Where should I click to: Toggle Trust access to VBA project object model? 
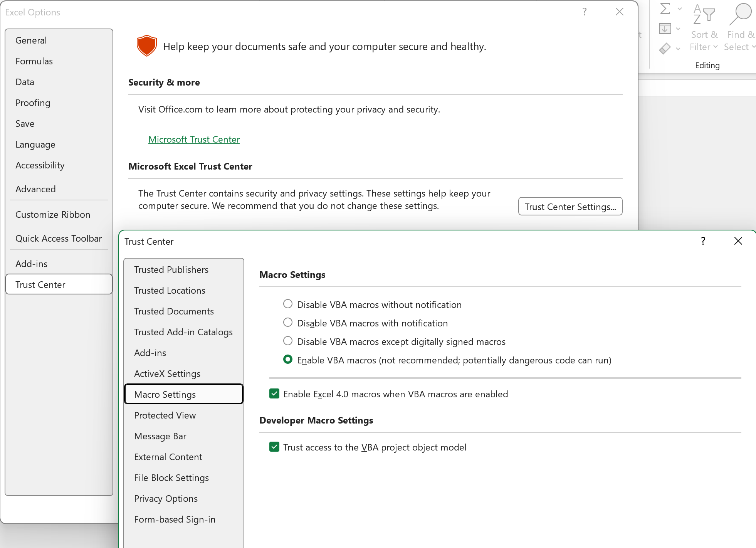click(x=274, y=447)
